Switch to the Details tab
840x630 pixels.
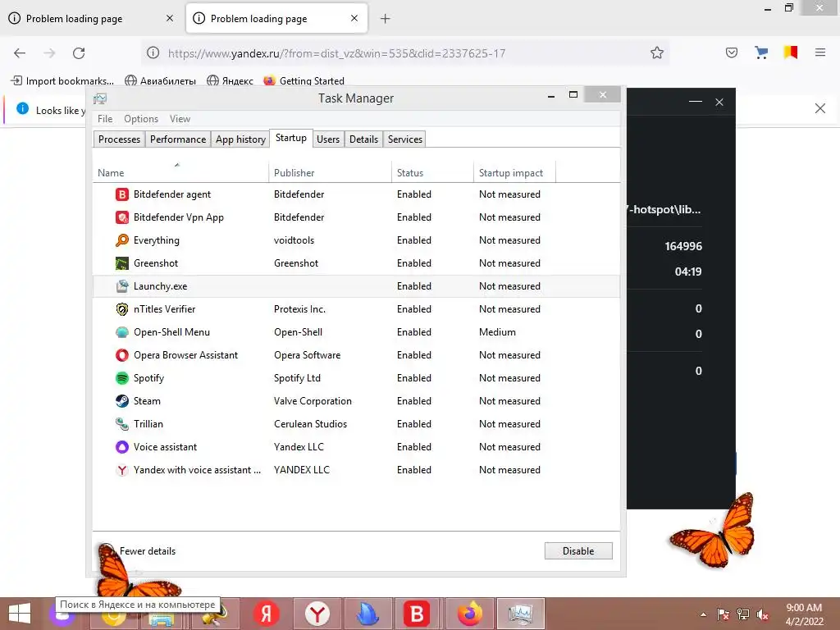(x=363, y=139)
